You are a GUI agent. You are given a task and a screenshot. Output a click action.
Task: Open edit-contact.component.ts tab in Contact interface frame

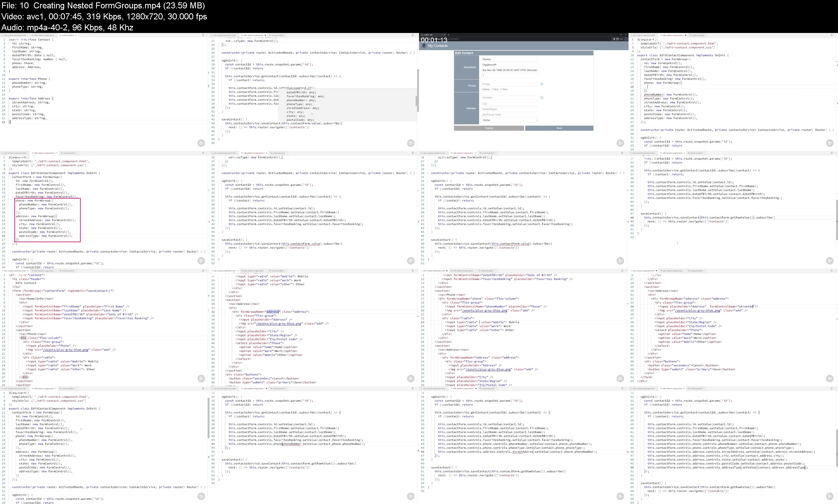click(43, 35)
